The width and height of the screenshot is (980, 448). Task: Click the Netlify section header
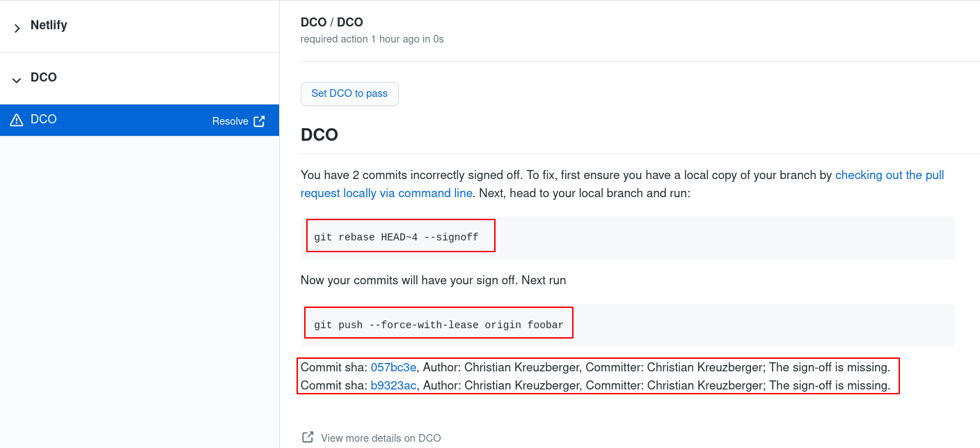click(49, 25)
